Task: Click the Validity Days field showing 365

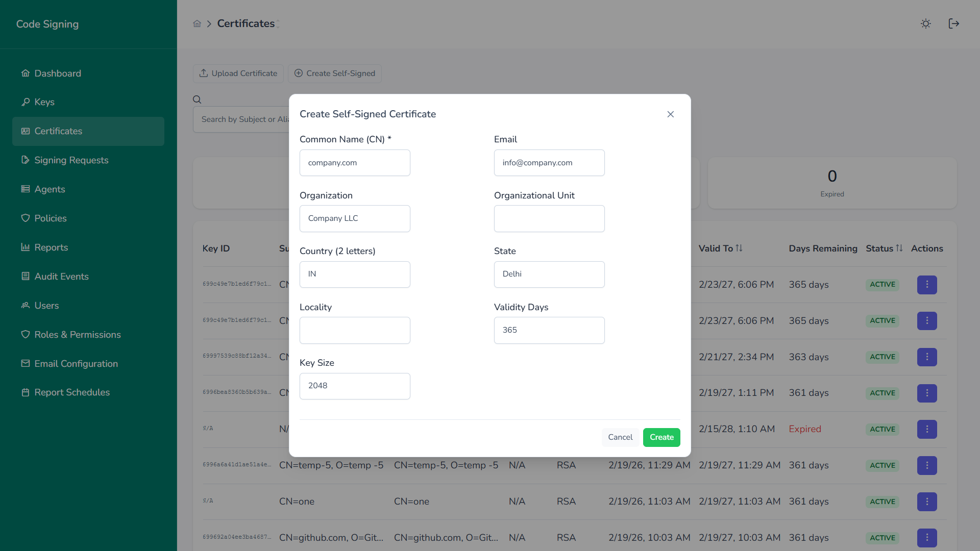Action: coord(549,330)
